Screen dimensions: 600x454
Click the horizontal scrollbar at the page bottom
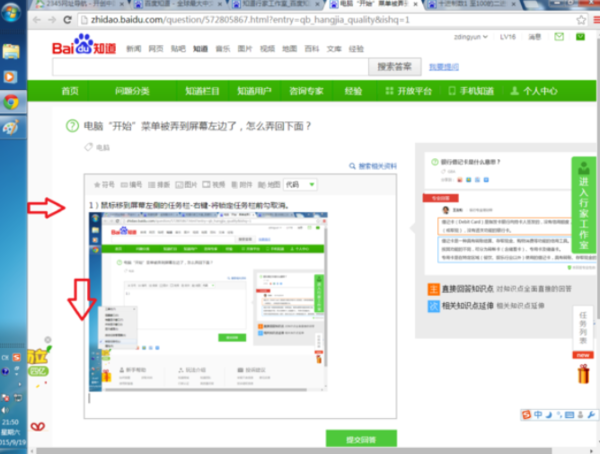[x=294, y=451]
